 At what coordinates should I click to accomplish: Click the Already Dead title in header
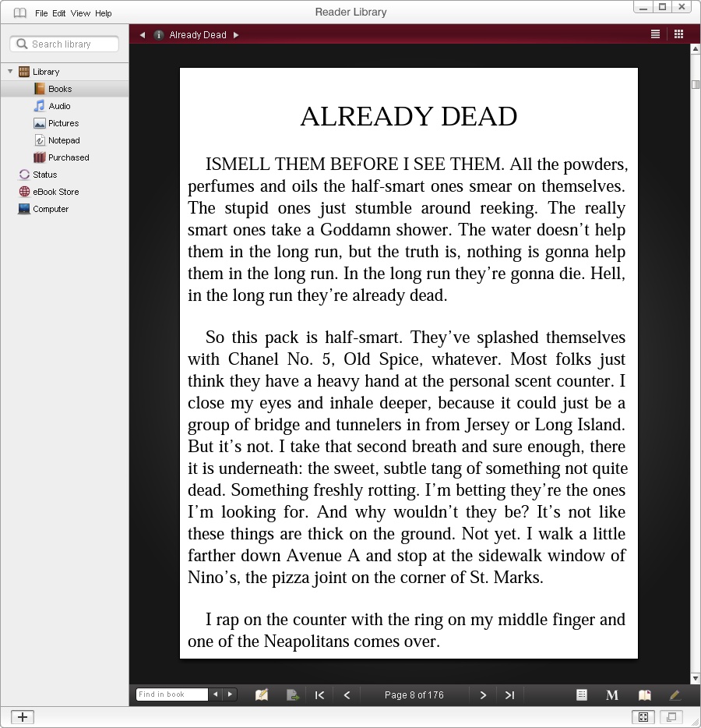[x=198, y=35]
